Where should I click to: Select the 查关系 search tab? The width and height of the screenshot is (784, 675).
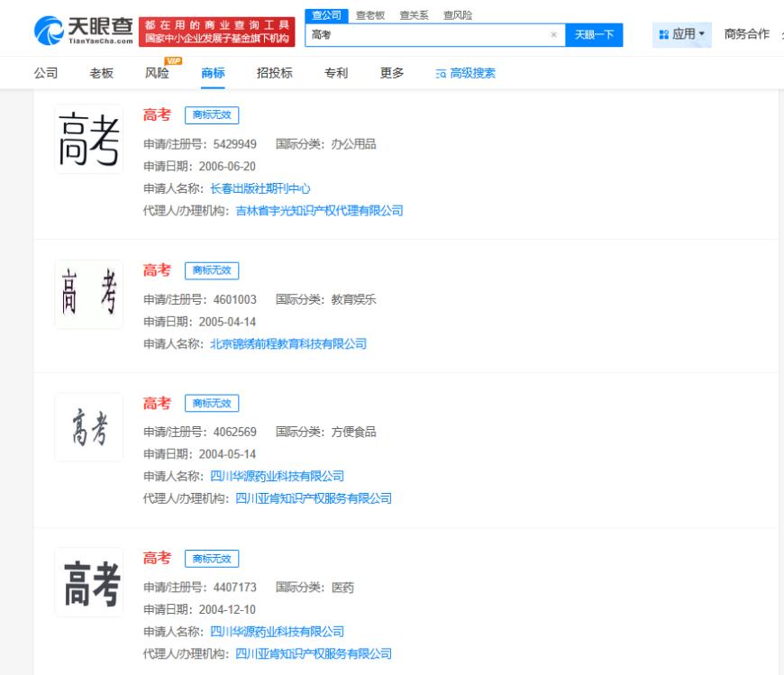(x=414, y=15)
